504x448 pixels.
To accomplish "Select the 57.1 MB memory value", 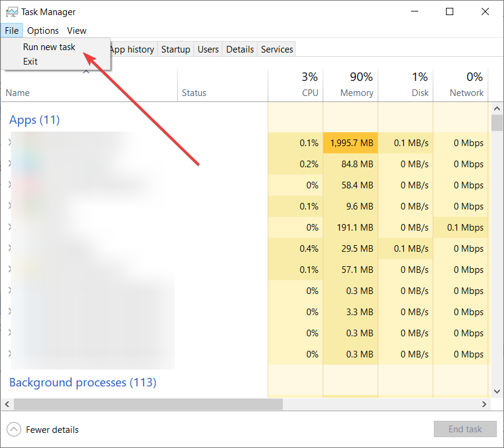I will (x=357, y=270).
